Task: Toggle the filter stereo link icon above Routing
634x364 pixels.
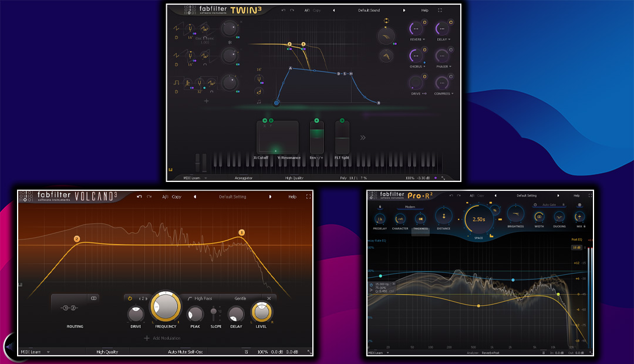Action: click(94, 298)
